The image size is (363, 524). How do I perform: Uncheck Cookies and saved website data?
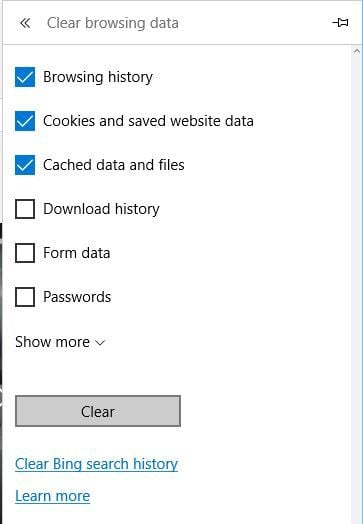pyautogui.click(x=25, y=121)
